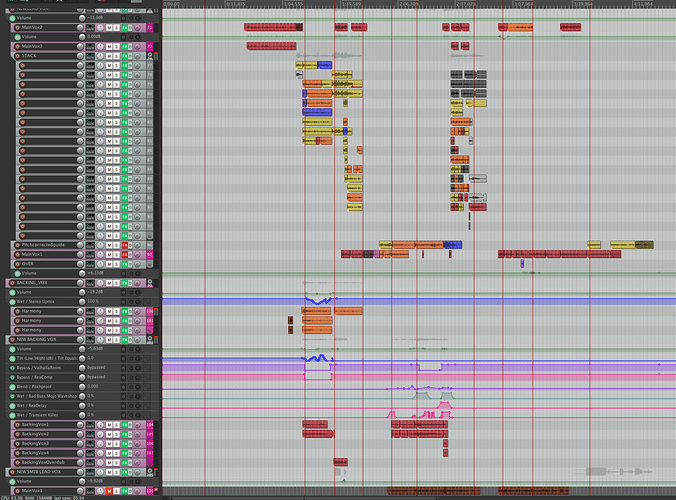Screen dimensions: 676x500
Task: Arm BackingVoxOverdub track for recording
Action: pos(17,463)
